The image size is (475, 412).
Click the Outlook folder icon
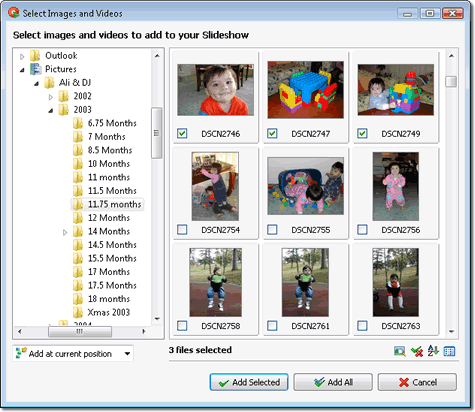coord(35,56)
